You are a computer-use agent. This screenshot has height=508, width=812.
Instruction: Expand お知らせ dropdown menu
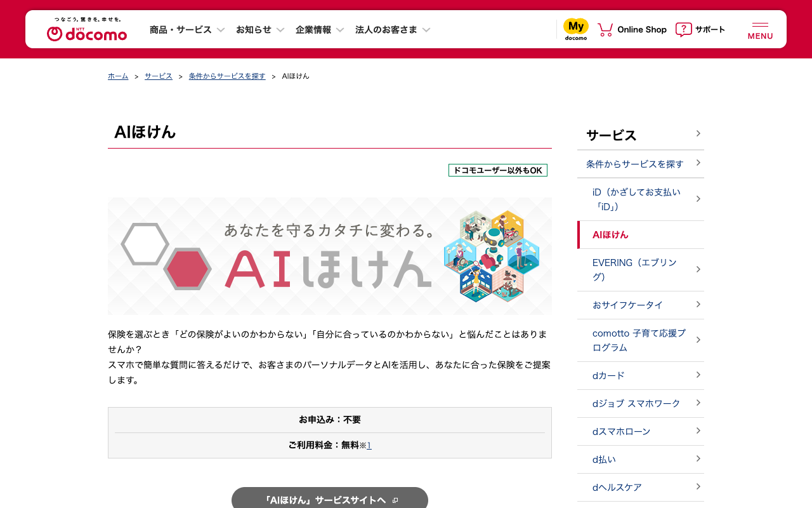[x=260, y=30]
